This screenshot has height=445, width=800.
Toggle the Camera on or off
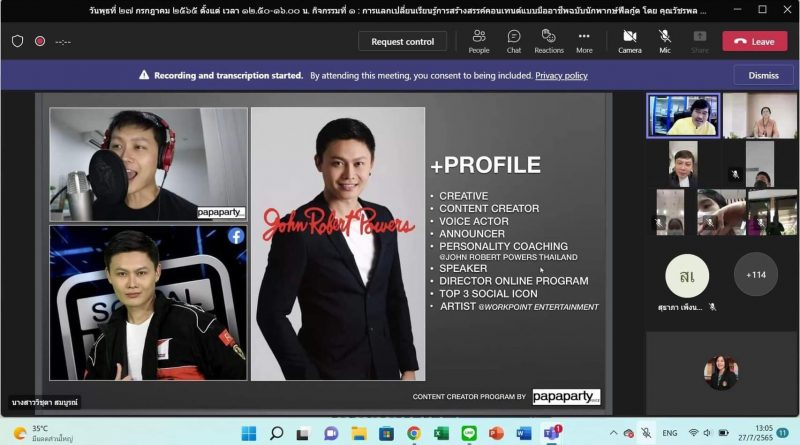click(x=630, y=41)
